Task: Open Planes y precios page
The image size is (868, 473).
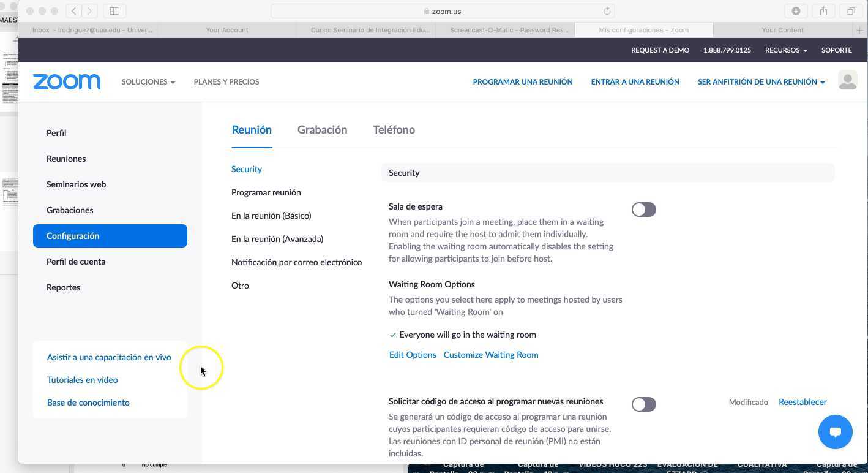Action: (226, 81)
